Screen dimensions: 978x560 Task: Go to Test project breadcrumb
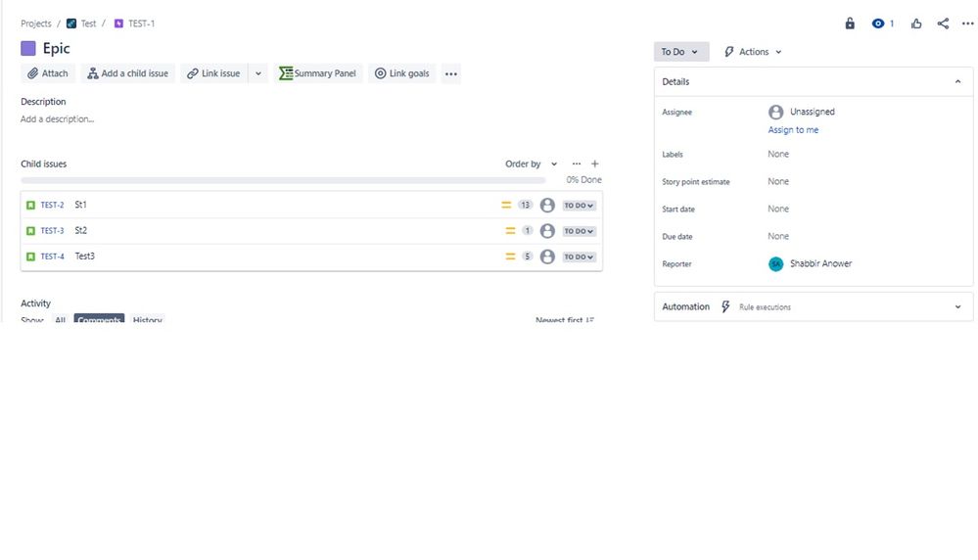point(88,23)
